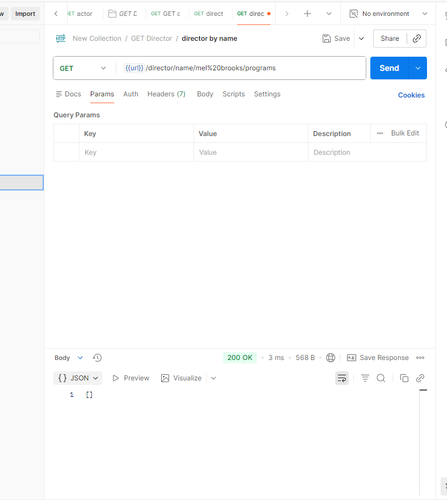Open the Scripts tab
This screenshot has width=447, height=500.
[x=233, y=94]
